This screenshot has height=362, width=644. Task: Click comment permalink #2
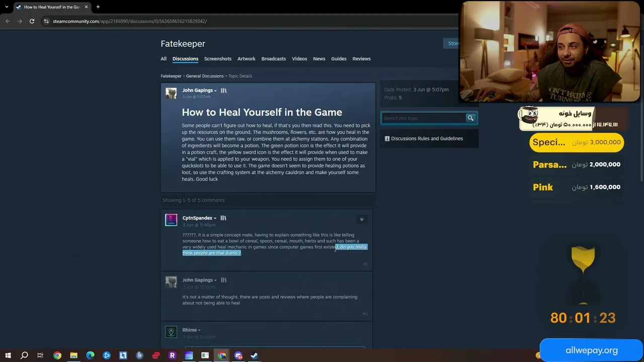pyautogui.click(x=365, y=314)
